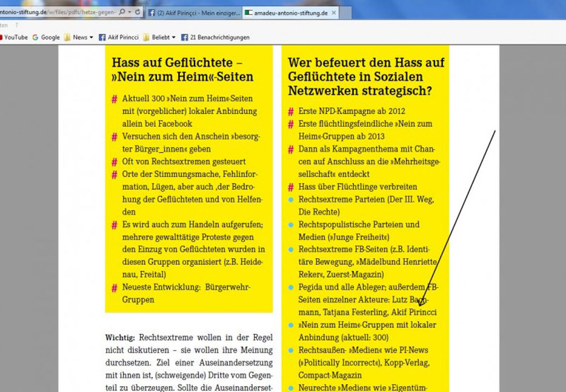This screenshot has width=566, height=392.
Task: Click the text "Zuerst-Magazin)"
Action: pos(356,274)
